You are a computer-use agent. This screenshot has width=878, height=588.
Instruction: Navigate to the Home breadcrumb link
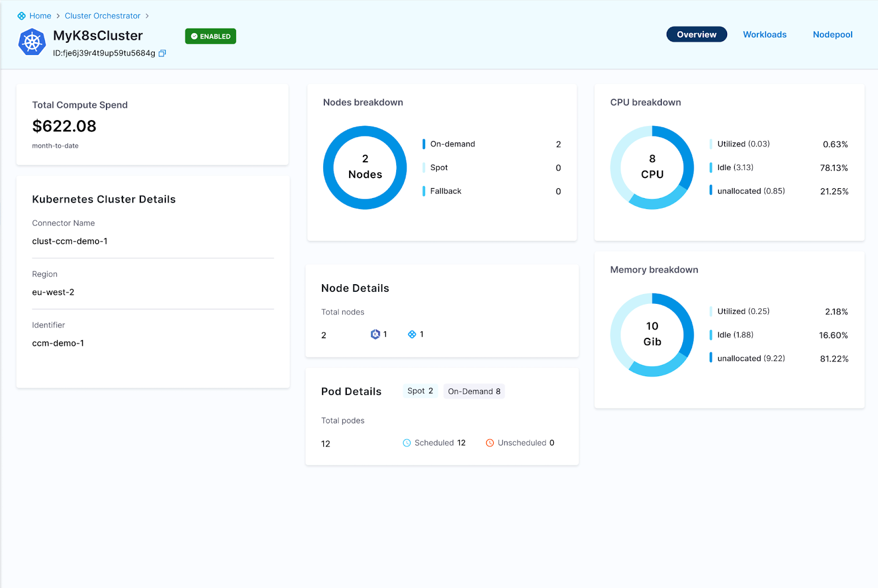40,16
